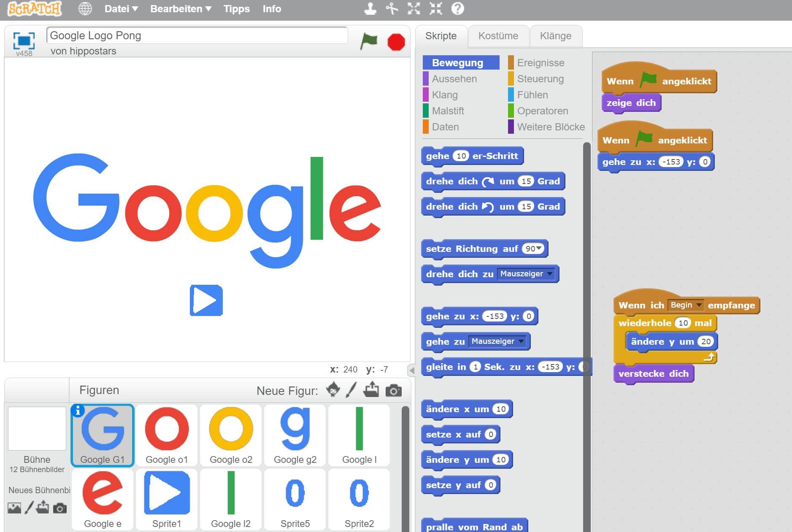The width and height of the screenshot is (792, 532).
Task: Toggle fullscreen presentation mode icon
Action: (24, 41)
